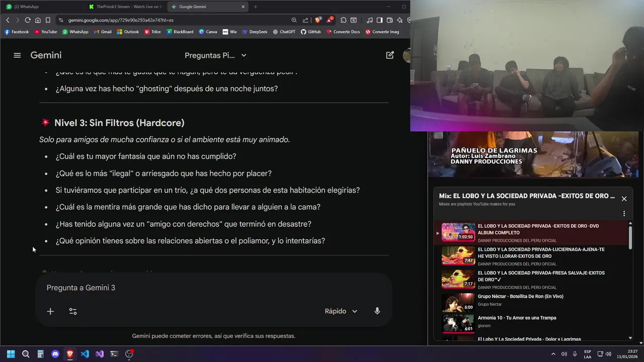Switch to ThePrinzk3 Stream tab
644x362 pixels.
[x=125, y=7]
